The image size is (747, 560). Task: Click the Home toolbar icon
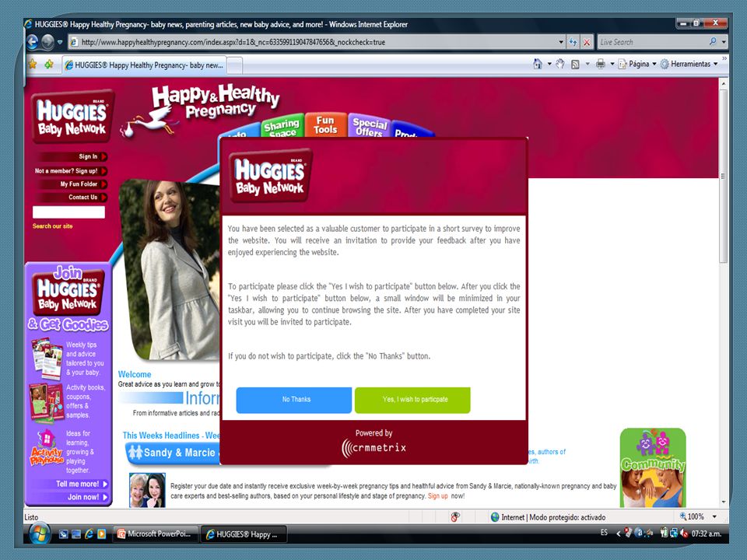pyautogui.click(x=538, y=64)
